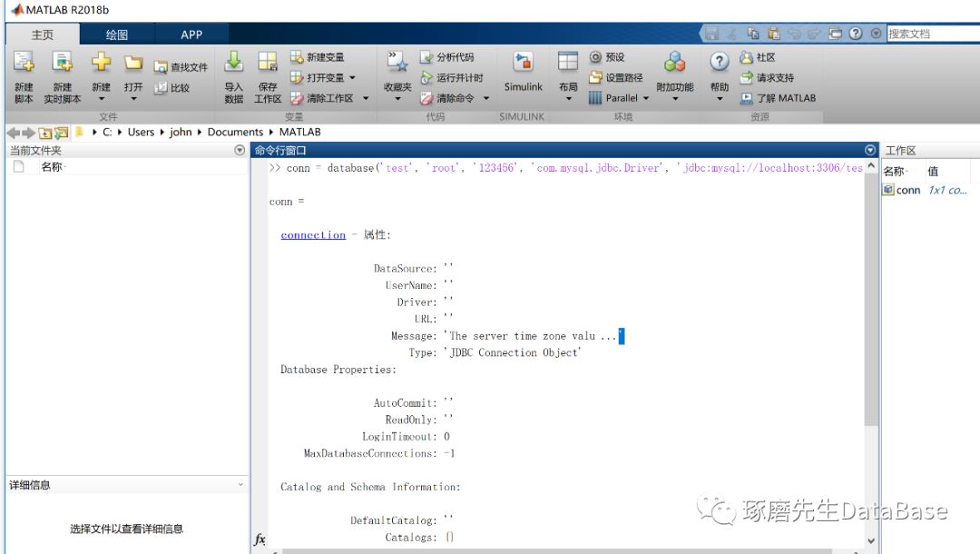Click Command Window vertical scrollbar thumb
The width and height of the screenshot is (980, 554).
coord(871,300)
